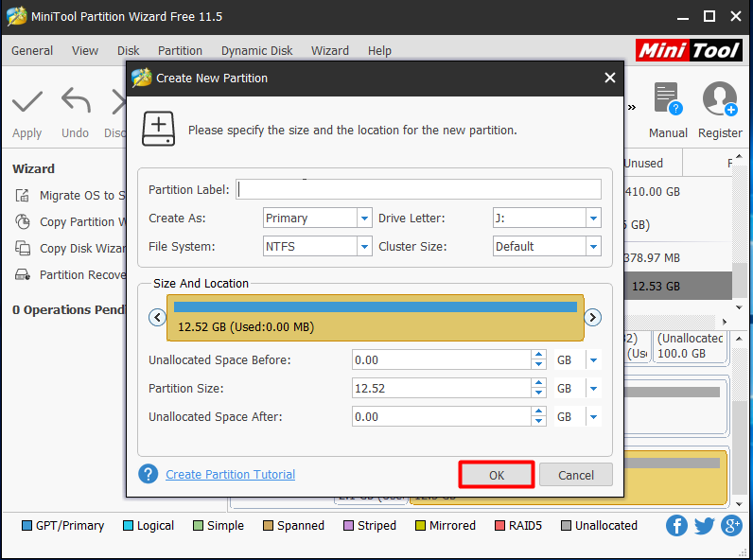The height and width of the screenshot is (560, 753).
Task: Click the Register user icon
Action: [x=720, y=99]
